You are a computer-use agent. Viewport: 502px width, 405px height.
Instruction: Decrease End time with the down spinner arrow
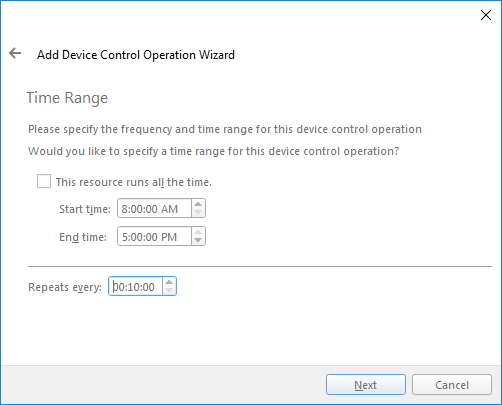198,240
